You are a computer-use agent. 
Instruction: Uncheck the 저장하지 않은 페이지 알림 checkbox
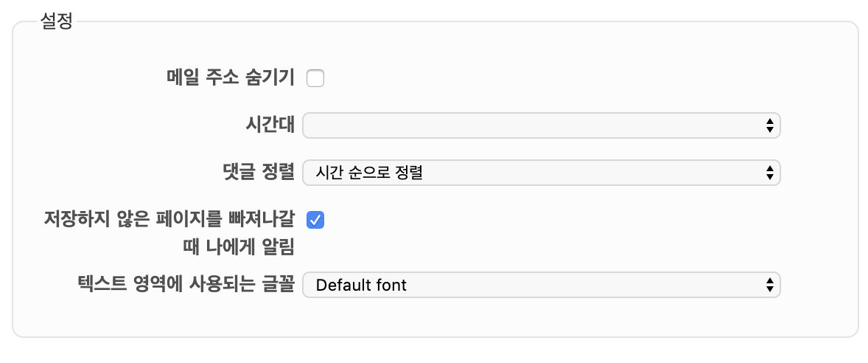[x=315, y=219]
